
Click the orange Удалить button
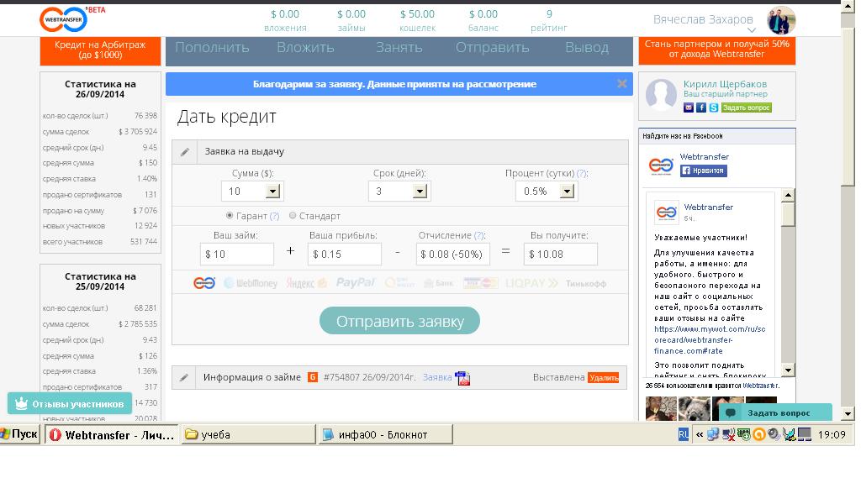click(604, 378)
